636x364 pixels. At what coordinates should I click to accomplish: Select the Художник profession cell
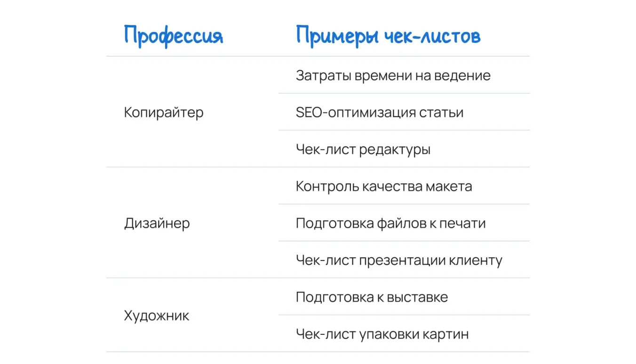tap(157, 316)
